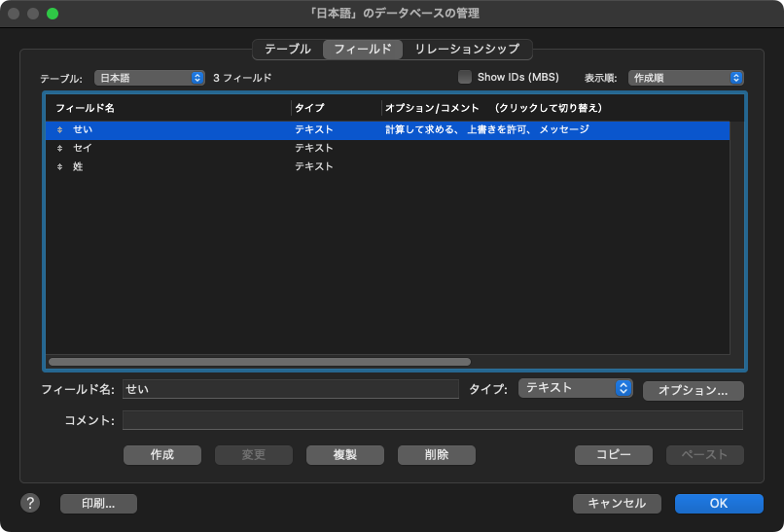Click reorder handle beside セイ field

coord(59,149)
